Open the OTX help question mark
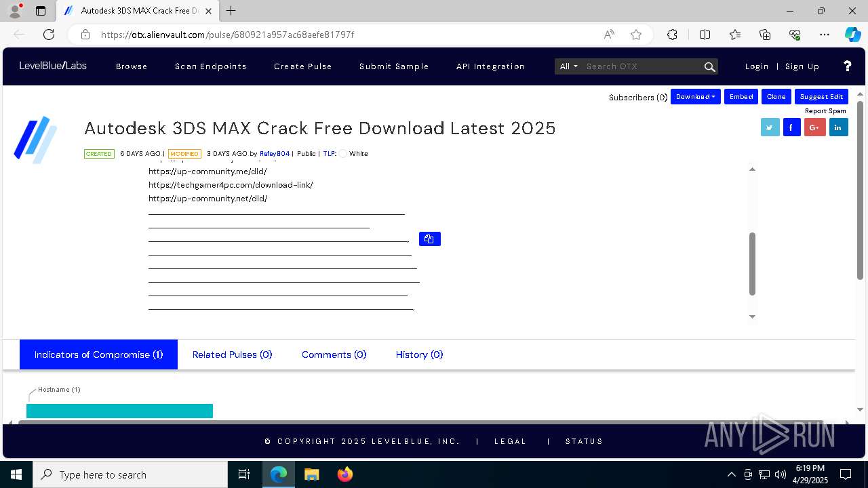868x488 pixels. tap(847, 66)
